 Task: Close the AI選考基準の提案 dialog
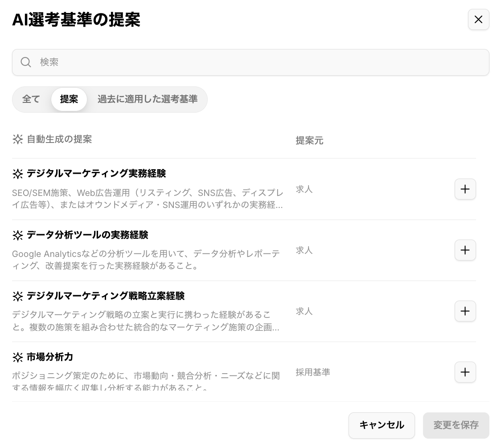point(478,20)
